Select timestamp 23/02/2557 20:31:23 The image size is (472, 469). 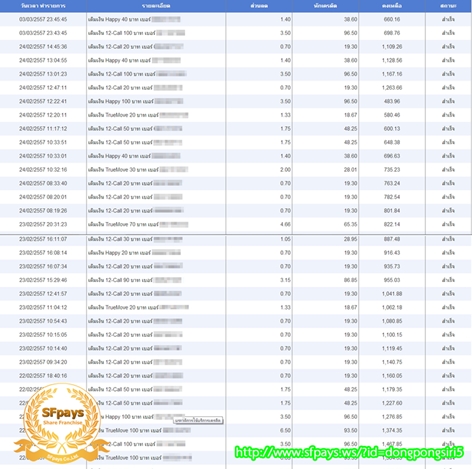point(43,224)
